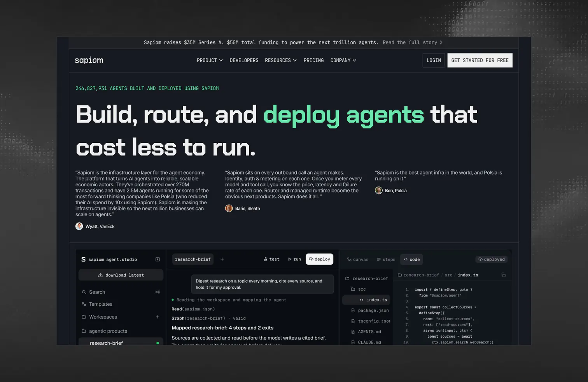Click 'export const collectSources' code line
Viewport: 588px width, 382px height.
coord(446,307)
